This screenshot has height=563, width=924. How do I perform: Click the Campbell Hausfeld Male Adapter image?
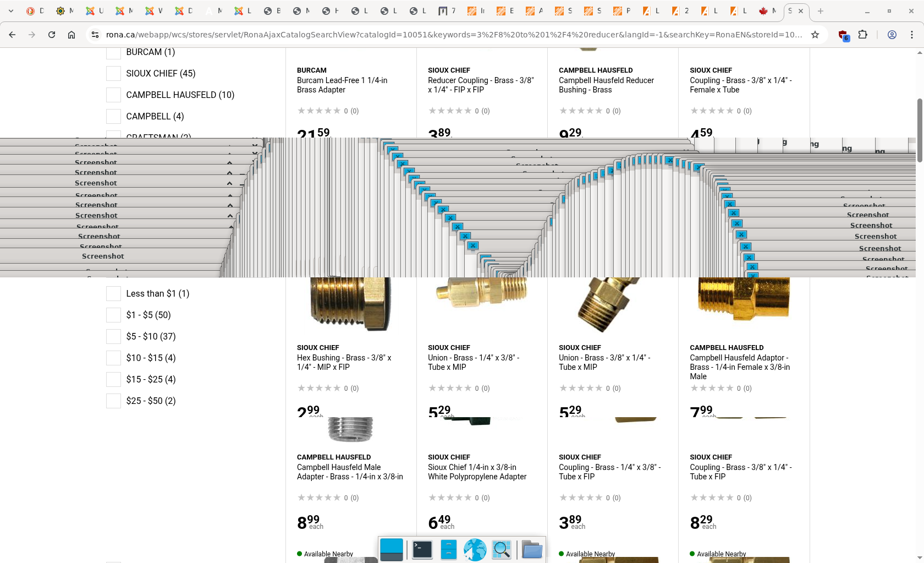(350, 430)
